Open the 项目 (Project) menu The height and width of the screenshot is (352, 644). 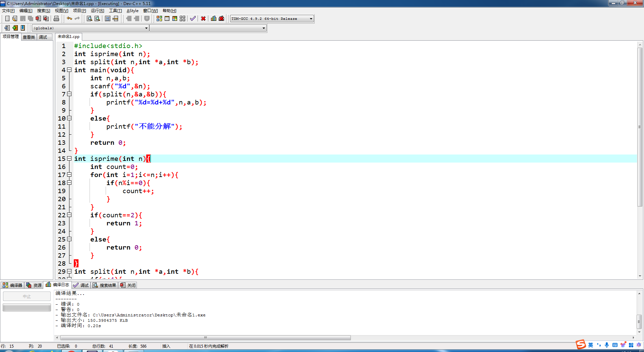tap(79, 11)
